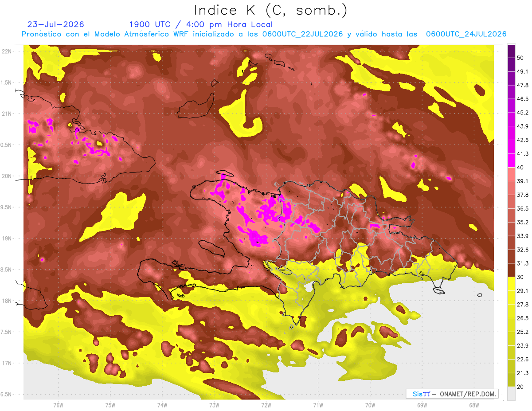Click the legend value "46.5"

[523, 99]
